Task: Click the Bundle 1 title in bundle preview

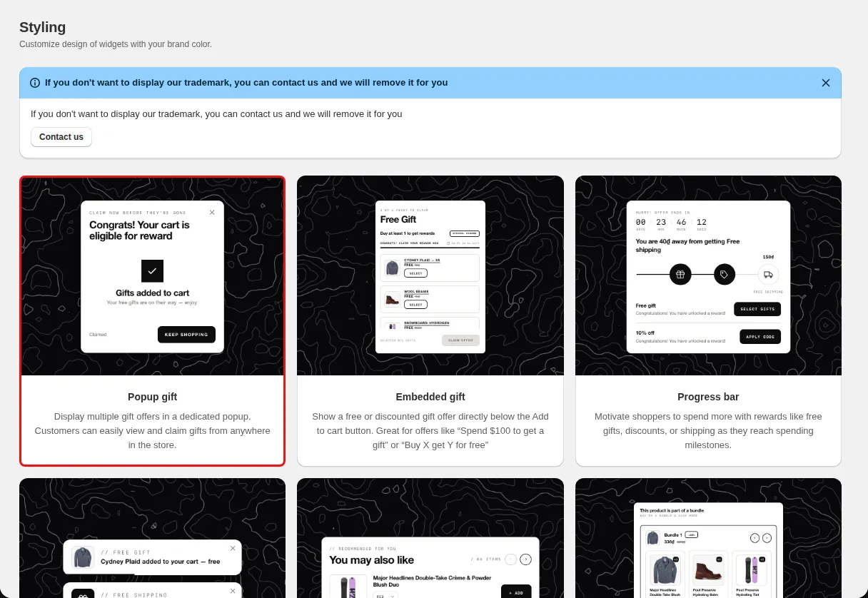Action: click(672, 534)
